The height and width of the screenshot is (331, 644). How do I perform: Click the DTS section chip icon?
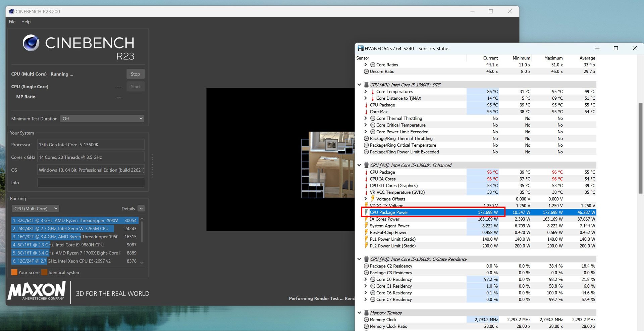[x=366, y=85]
